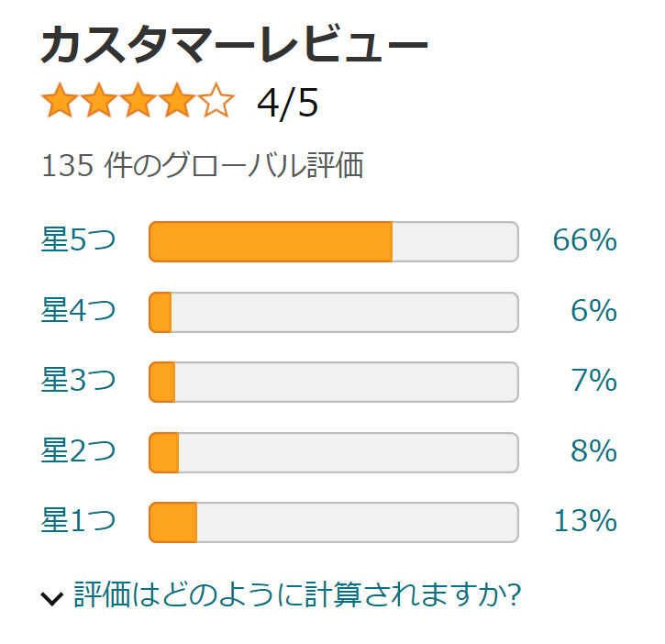
Task: Expand the chevron beside 評価はどのように計算されますか
Action: click(52, 598)
